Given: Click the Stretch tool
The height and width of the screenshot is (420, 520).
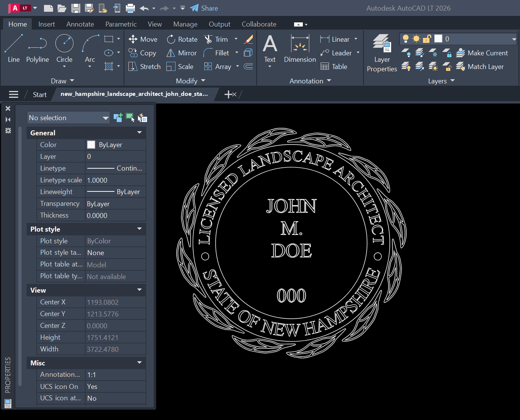Looking at the screenshot, I should [x=144, y=67].
